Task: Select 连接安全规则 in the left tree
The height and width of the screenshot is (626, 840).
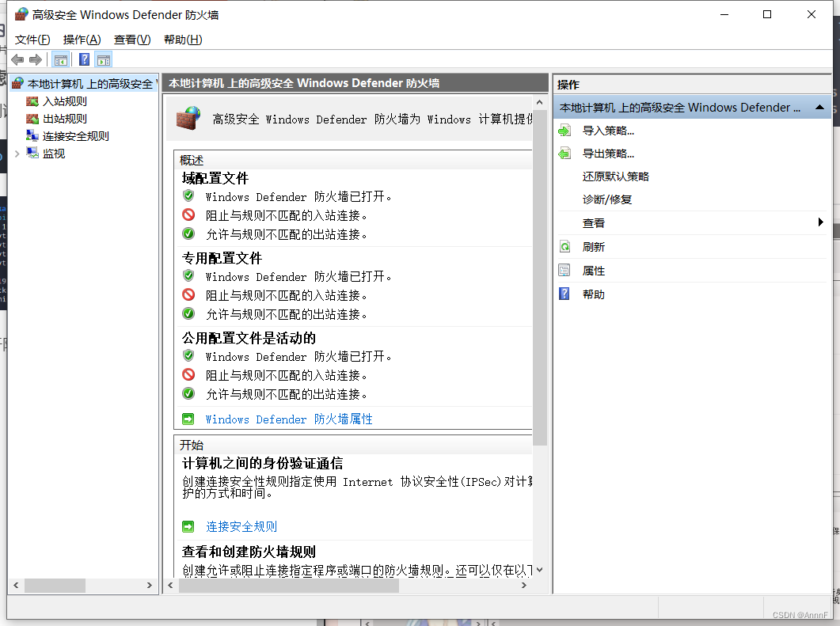Action: (75, 136)
